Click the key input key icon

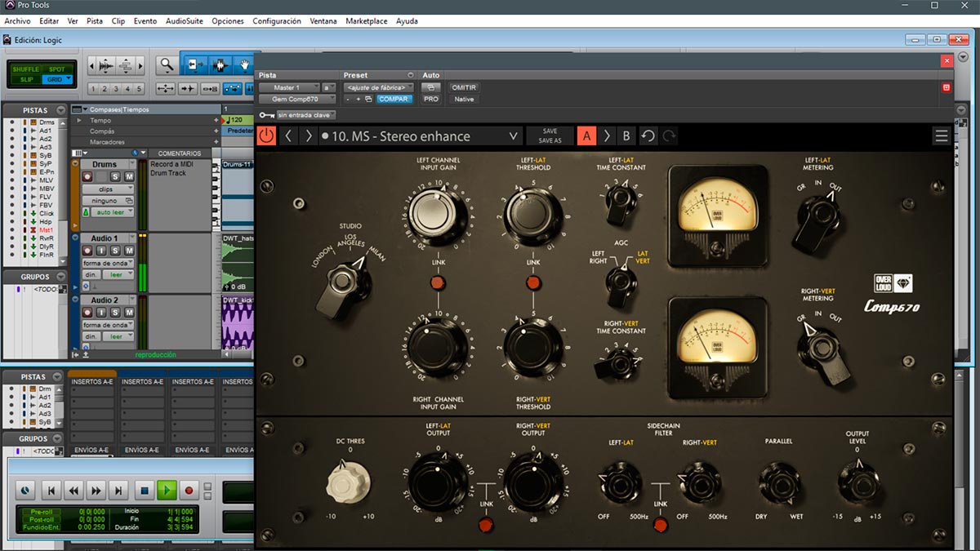coord(266,115)
